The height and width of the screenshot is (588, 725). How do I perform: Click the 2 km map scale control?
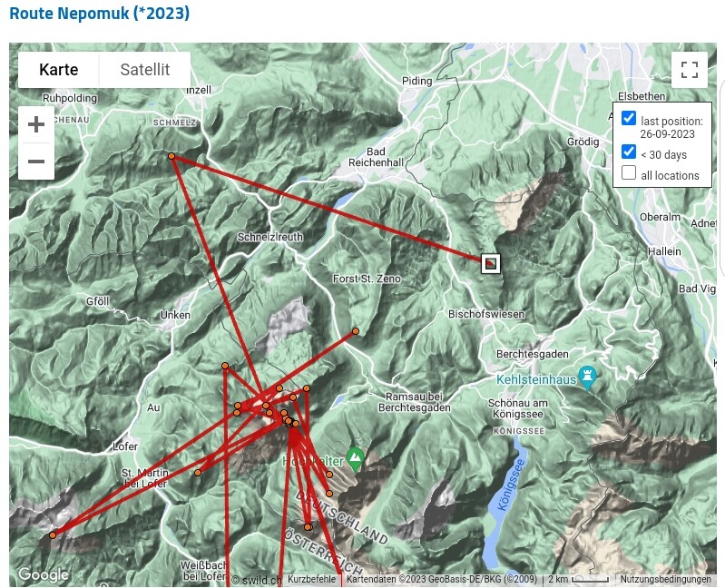[x=578, y=579]
